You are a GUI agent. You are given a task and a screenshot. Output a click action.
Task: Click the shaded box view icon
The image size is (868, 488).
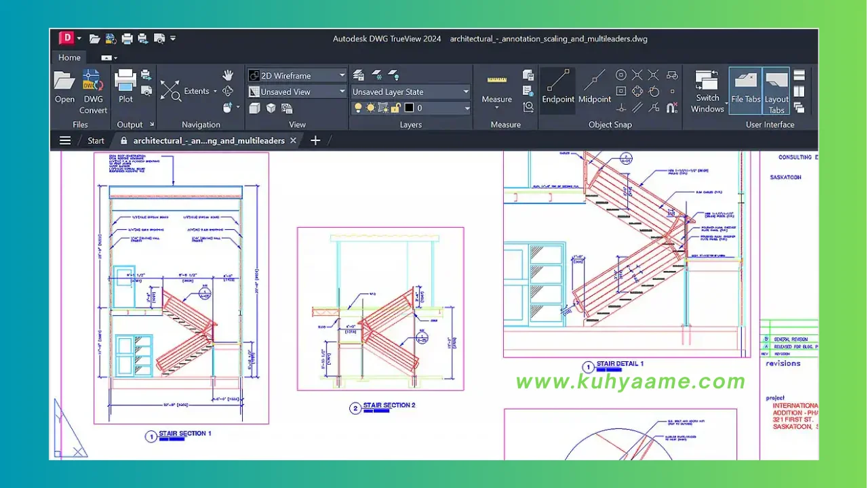click(x=254, y=108)
